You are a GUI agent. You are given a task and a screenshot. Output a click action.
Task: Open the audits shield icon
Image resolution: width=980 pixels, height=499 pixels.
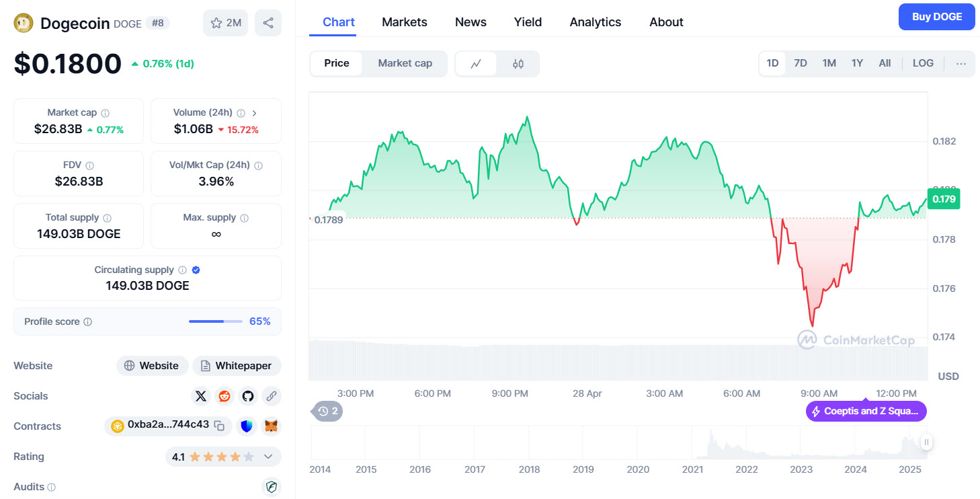pyautogui.click(x=272, y=487)
